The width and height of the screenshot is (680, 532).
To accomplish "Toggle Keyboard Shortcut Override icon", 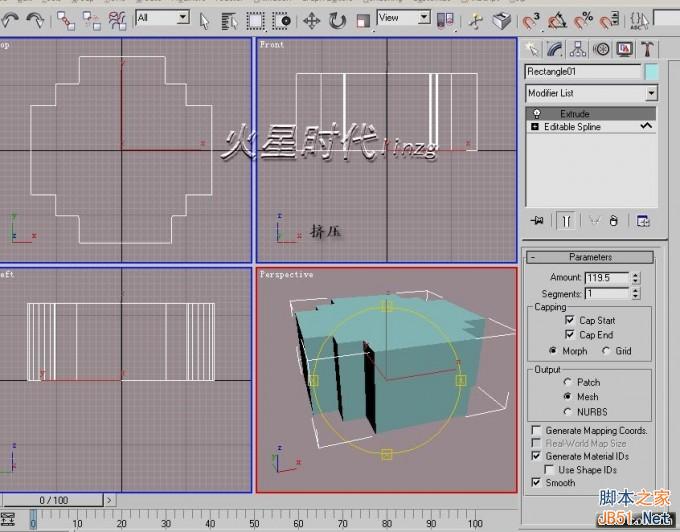I will 501,21.
